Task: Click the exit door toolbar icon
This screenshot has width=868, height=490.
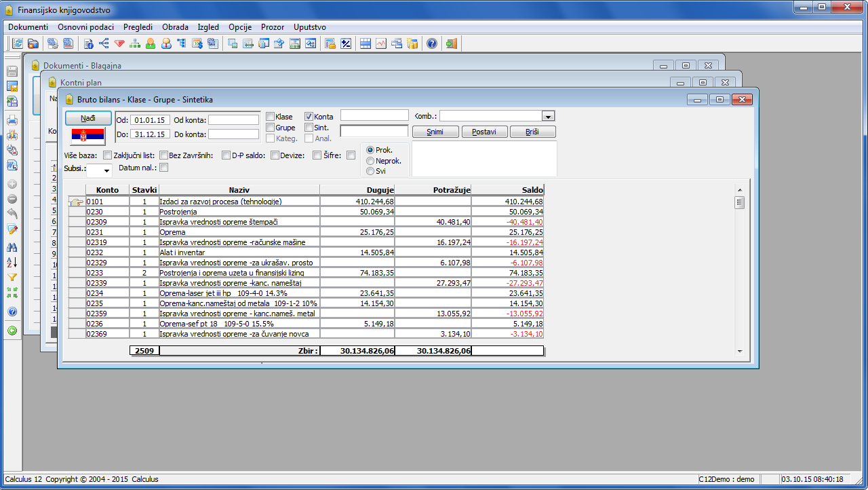Action: 451,43
